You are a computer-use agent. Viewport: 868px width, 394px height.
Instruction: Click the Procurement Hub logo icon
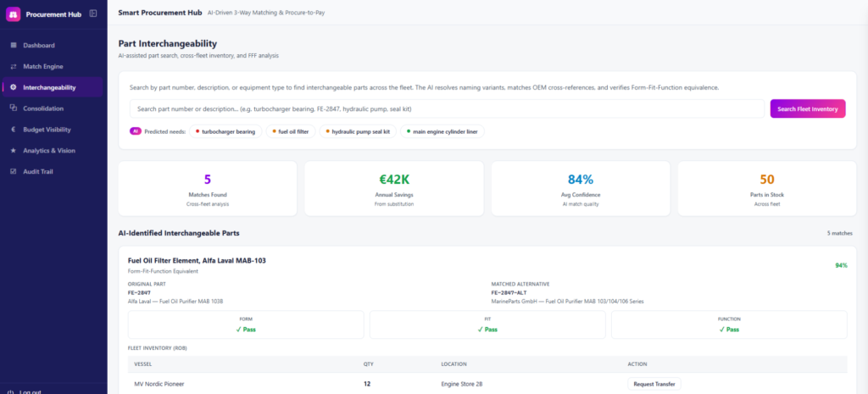pos(14,14)
